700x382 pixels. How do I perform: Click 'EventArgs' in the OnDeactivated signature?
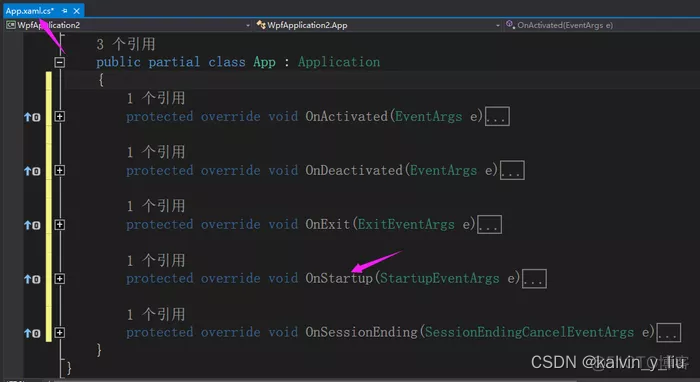(443, 170)
